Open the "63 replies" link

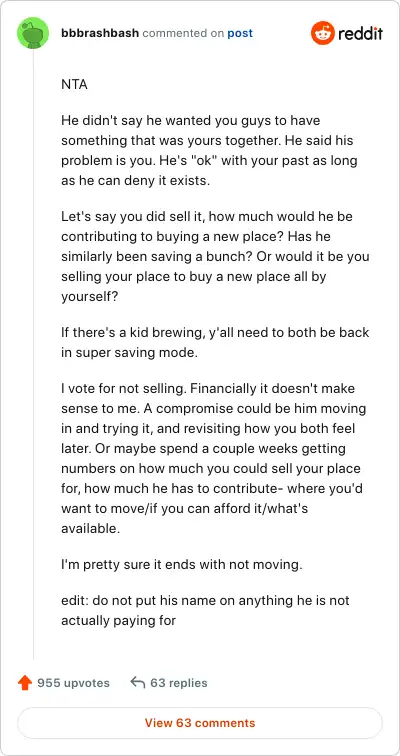click(179, 683)
